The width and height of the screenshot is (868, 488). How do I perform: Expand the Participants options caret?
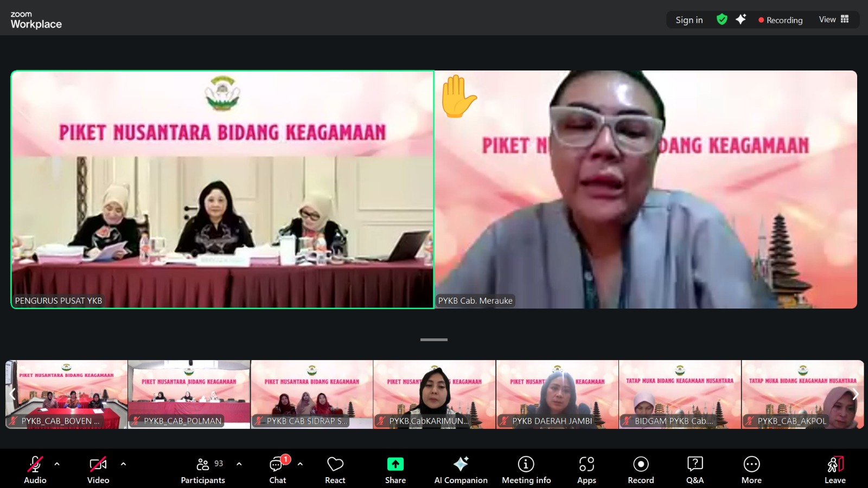(x=239, y=464)
